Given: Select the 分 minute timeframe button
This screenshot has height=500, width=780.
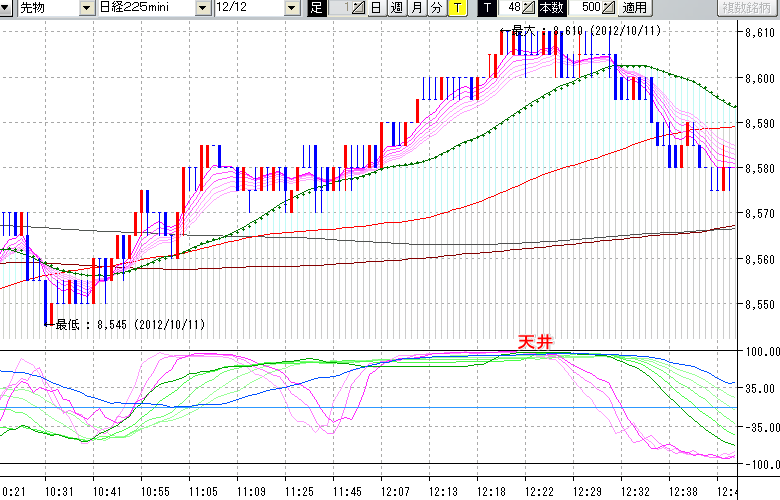Looking at the screenshot, I should pos(436,8).
